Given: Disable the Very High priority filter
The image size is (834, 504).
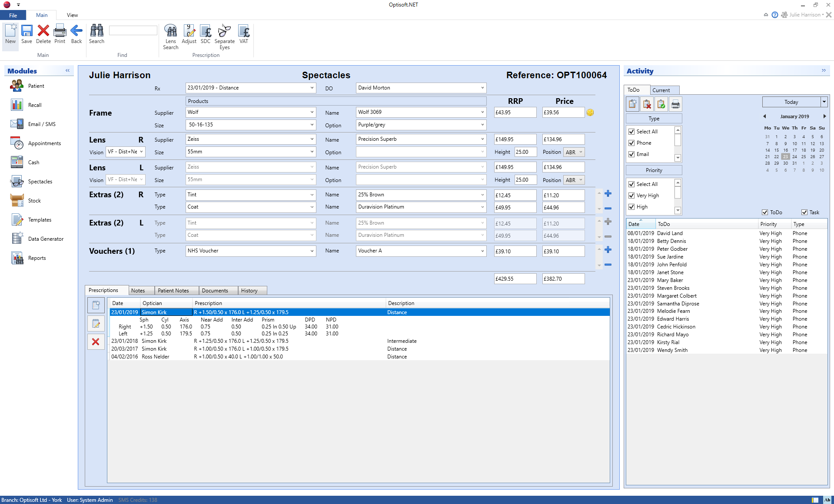Looking at the screenshot, I should pos(632,196).
